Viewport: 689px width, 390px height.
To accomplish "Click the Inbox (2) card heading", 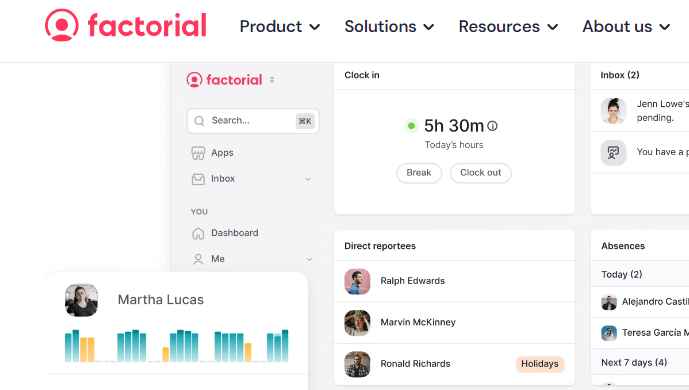I will [x=620, y=75].
